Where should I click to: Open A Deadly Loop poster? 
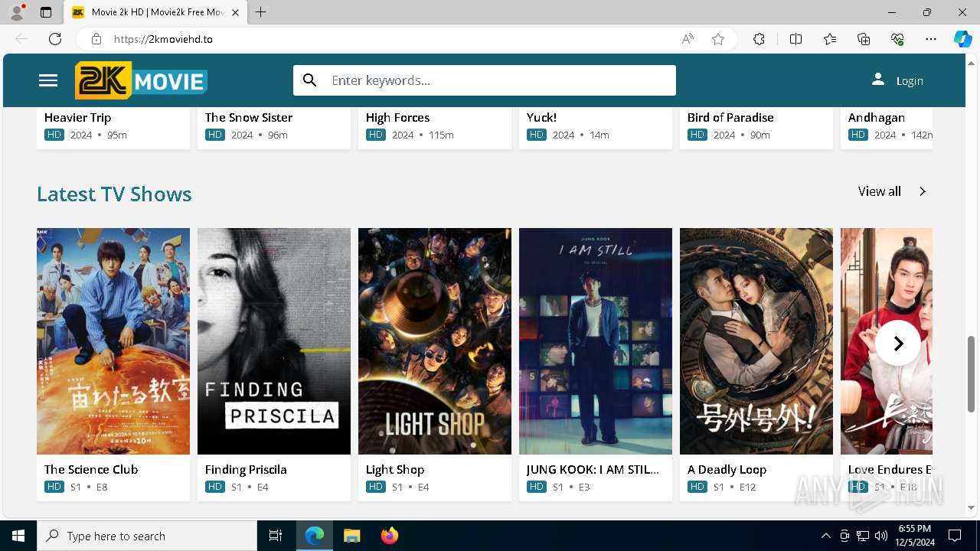(756, 341)
